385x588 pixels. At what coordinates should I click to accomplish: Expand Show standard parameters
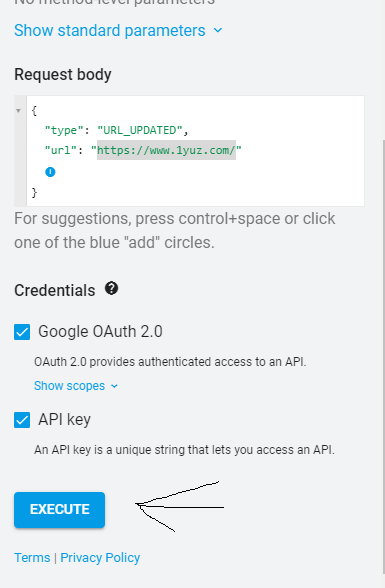point(118,30)
